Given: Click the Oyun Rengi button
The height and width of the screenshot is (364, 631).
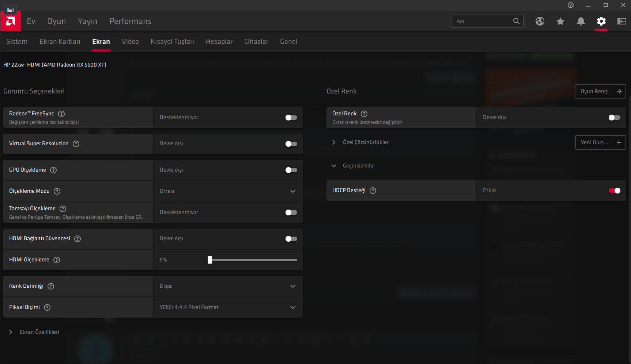Looking at the screenshot, I should click(x=600, y=91).
